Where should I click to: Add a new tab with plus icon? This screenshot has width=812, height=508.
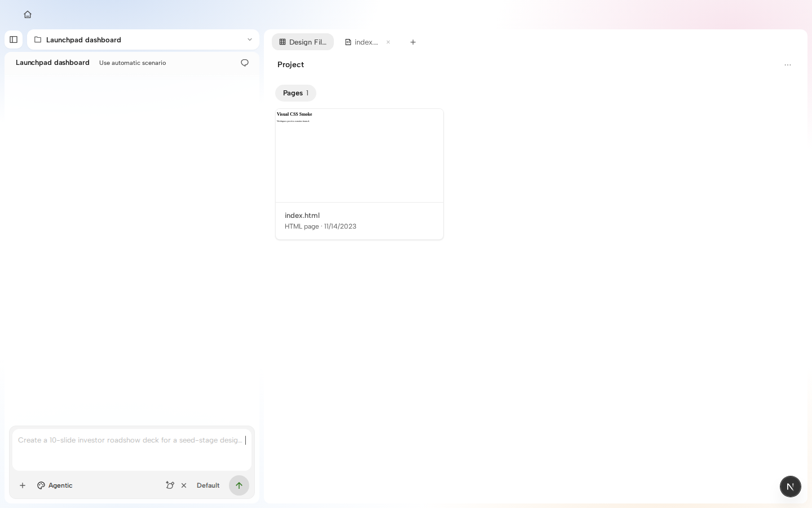(x=413, y=42)
